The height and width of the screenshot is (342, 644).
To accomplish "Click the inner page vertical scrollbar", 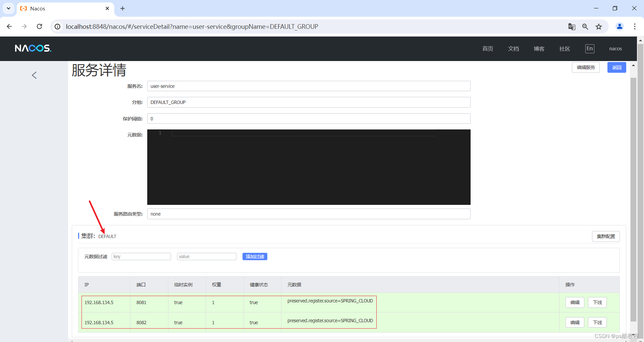I will click(633, 199).
